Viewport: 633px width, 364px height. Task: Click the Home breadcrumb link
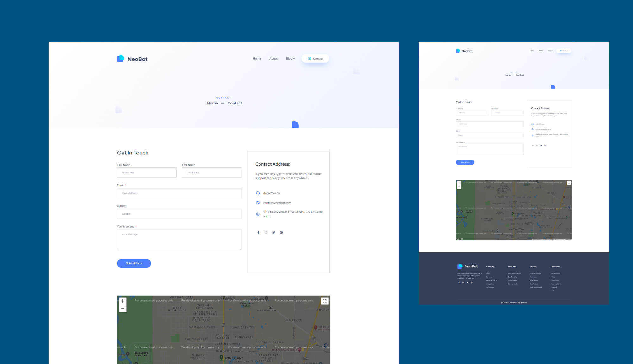point(212,103)
